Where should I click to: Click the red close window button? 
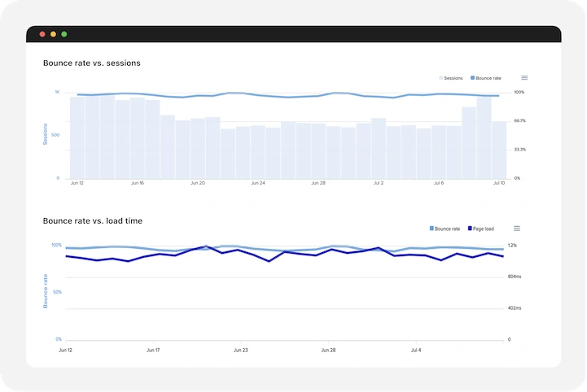tap(42, 34)
